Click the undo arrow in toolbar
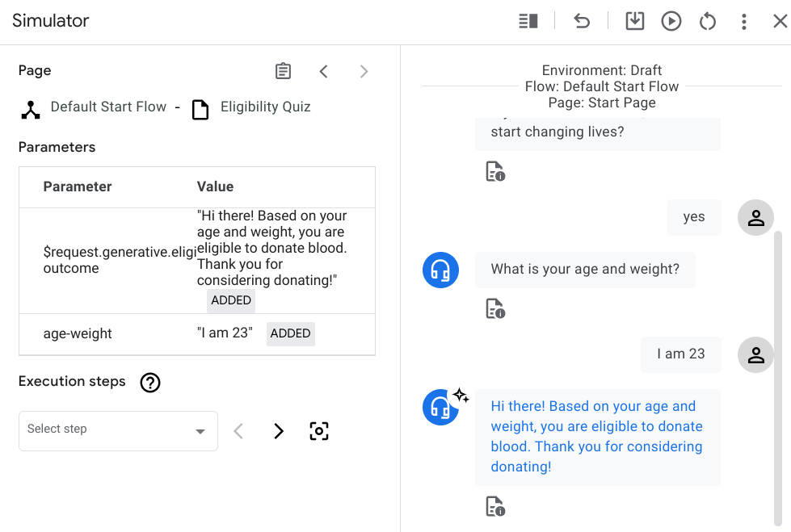The height and width of the screenshot is (532, 791). tap(582, 22)
